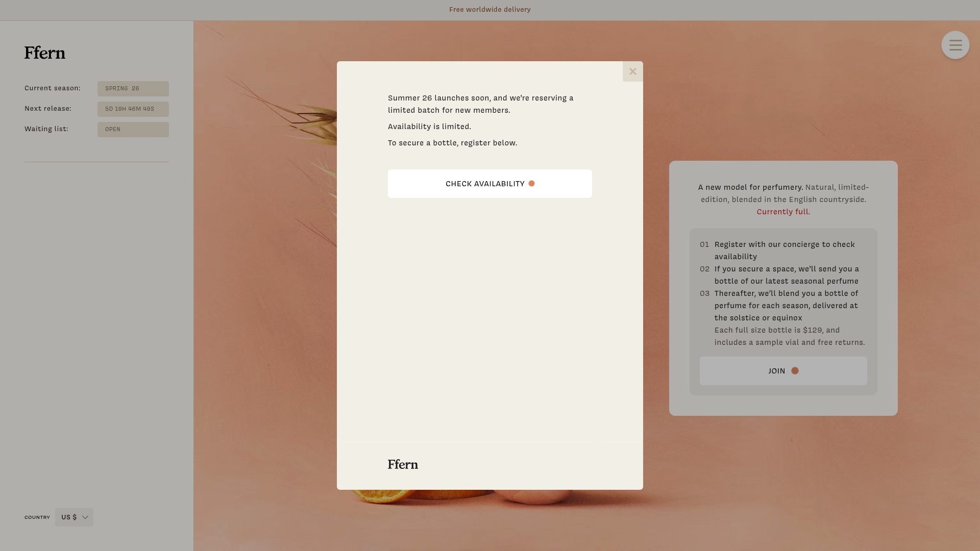The image size is (980, 551).
Task: Click the 'Current season:' label
Action: coord(53,88)
